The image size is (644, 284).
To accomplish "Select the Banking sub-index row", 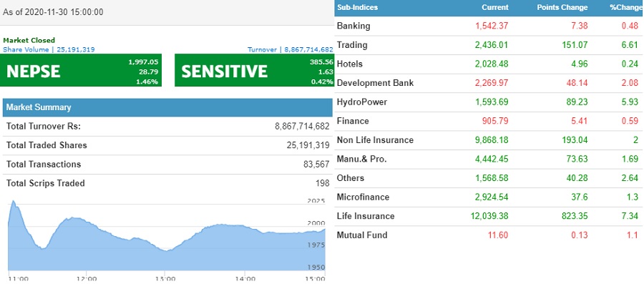I will tap(488, 26).
